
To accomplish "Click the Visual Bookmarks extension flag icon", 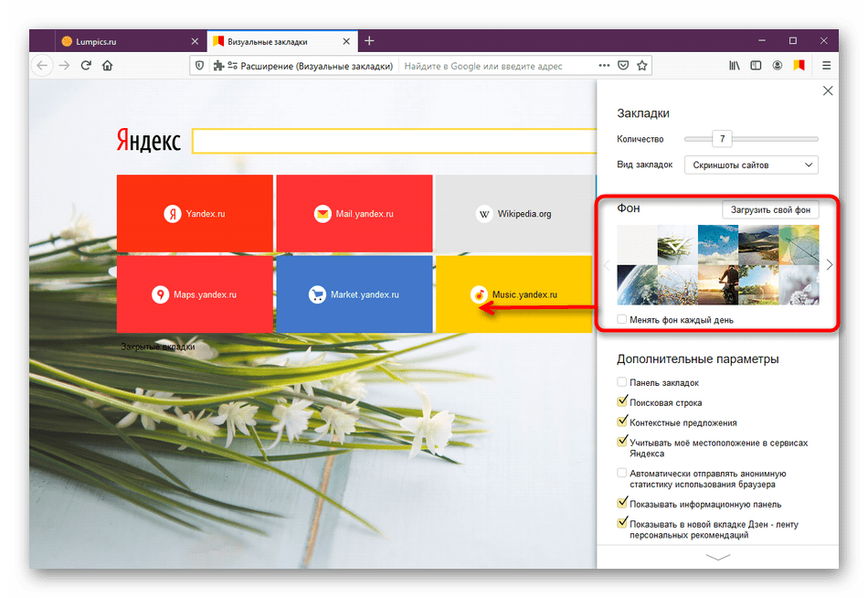I will (x=799, y=66).
